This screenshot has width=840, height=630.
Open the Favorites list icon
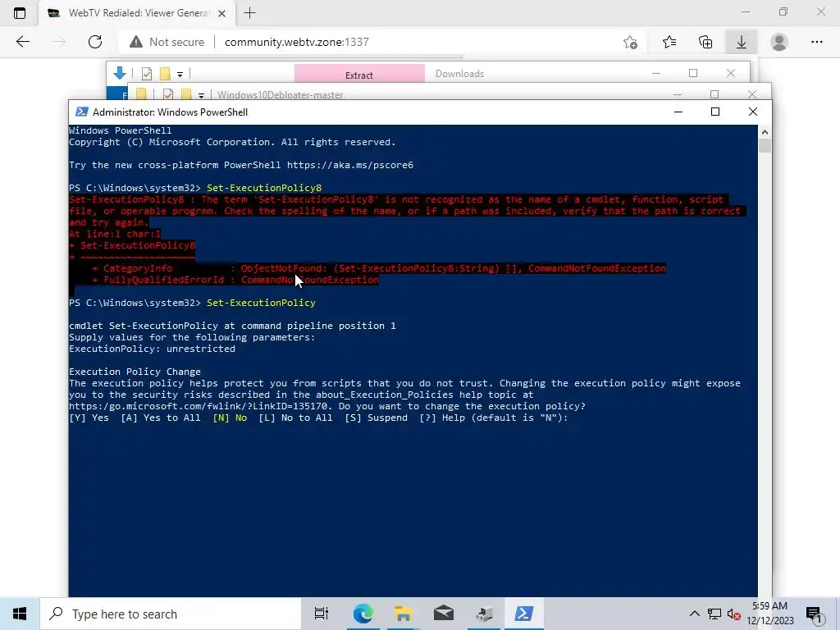click(669, 42)
